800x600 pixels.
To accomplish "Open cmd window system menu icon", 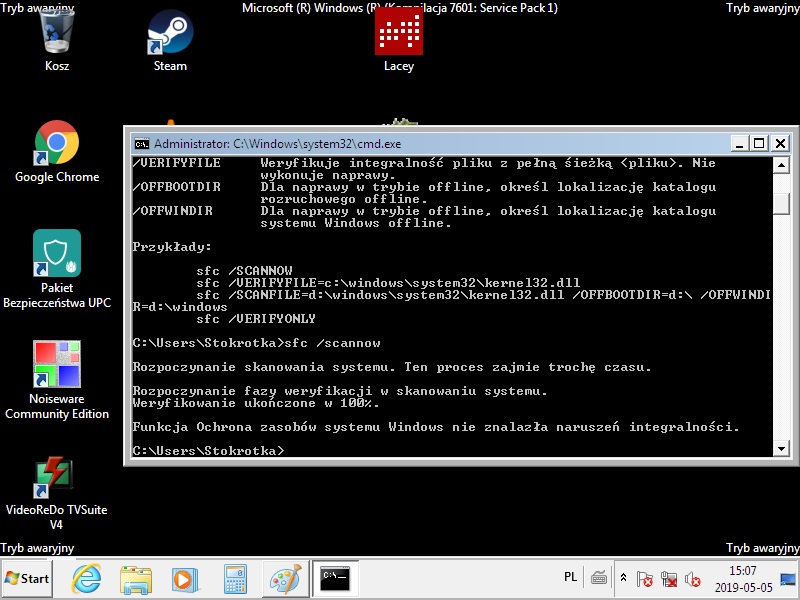I will coord(142,143).
